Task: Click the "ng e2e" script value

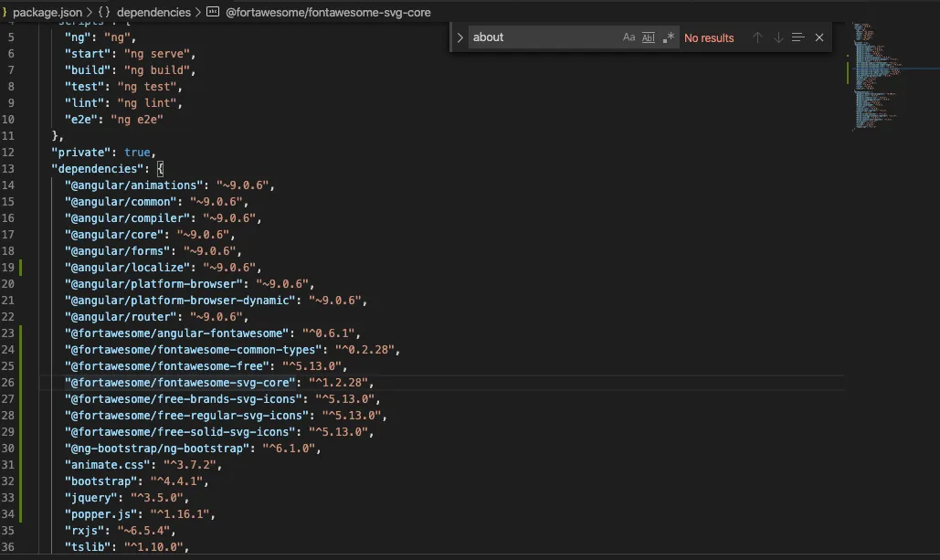Action: (x=137, y=120)
